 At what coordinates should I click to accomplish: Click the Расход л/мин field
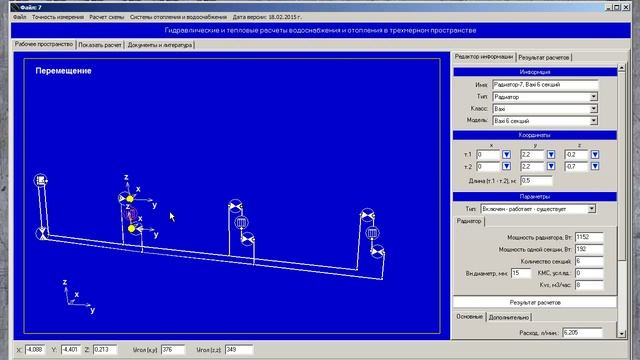[x=582, y=332]
